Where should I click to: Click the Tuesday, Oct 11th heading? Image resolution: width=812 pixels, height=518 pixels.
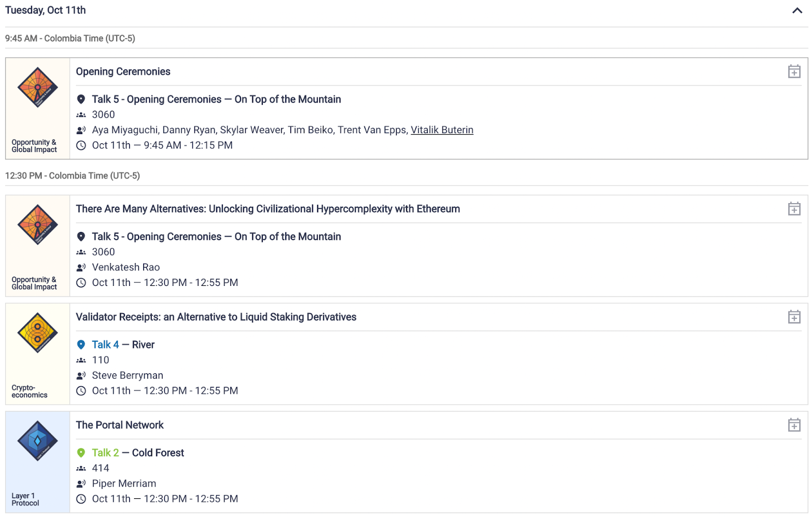click(x=46, y=10)
